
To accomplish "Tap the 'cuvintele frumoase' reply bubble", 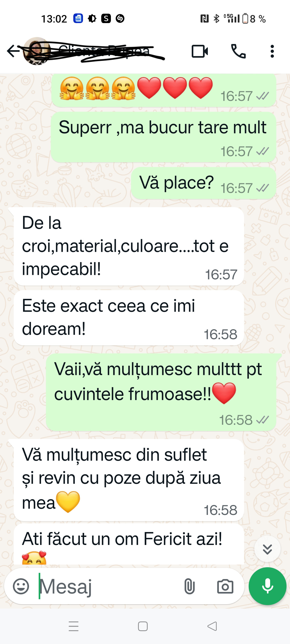I will tap(161, 392).
